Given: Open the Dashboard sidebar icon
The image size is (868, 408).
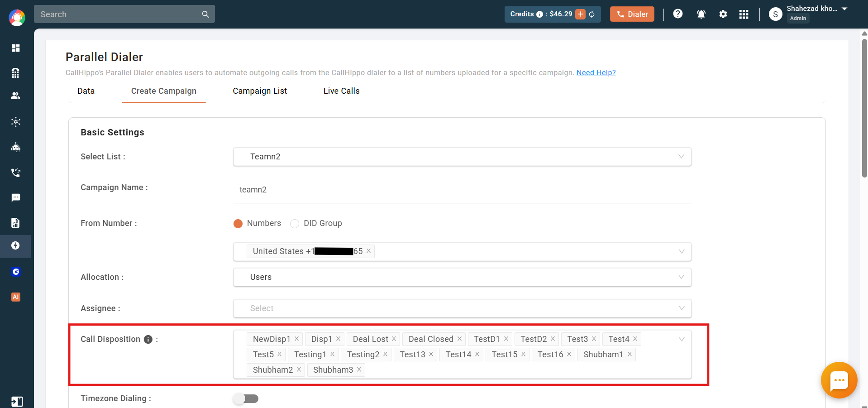Looking at the screenshot, I should (16, 48).
